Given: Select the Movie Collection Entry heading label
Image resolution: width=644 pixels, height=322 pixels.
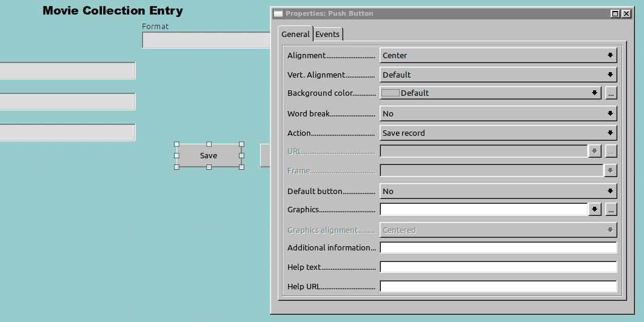Looking at the screenshot, I should click(113, 11).
